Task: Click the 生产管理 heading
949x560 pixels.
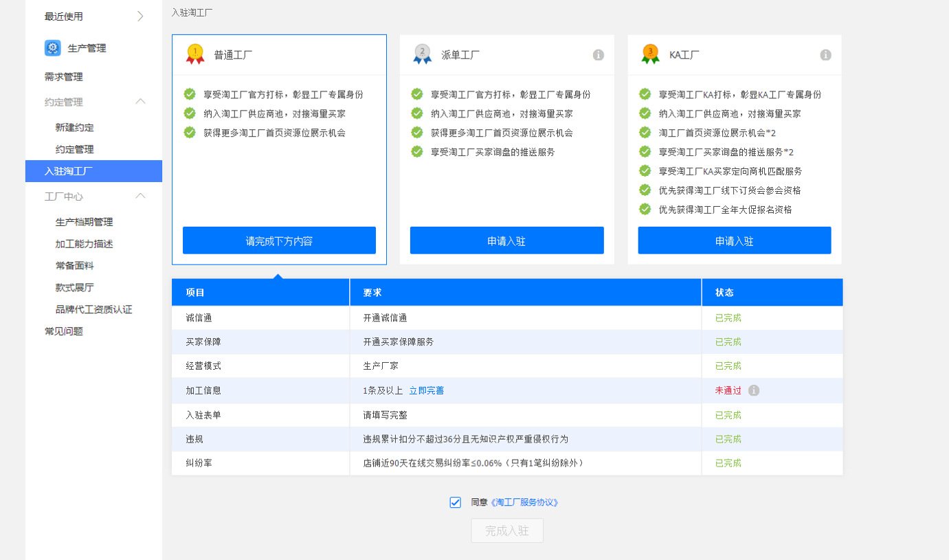Action: click(87, 48)
